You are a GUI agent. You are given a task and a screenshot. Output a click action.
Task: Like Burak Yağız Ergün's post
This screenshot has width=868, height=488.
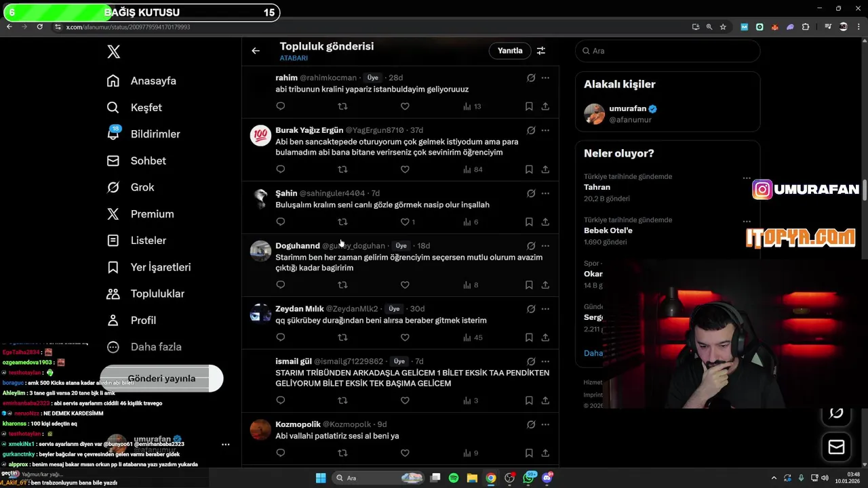[x=405, y=169]
